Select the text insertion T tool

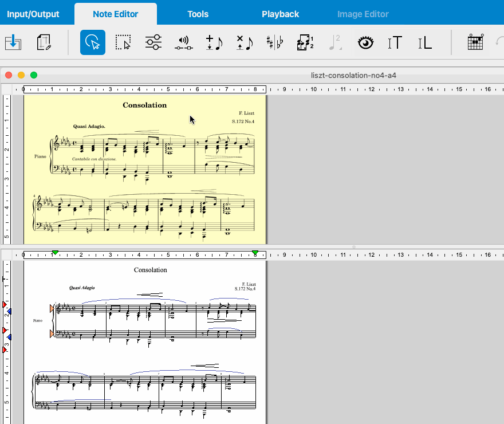395,42
